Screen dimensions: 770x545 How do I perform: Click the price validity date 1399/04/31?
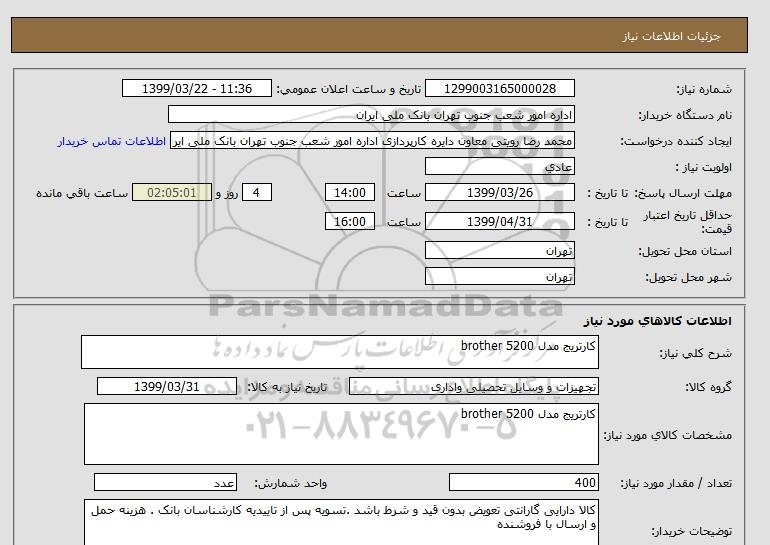coord(499,221)
